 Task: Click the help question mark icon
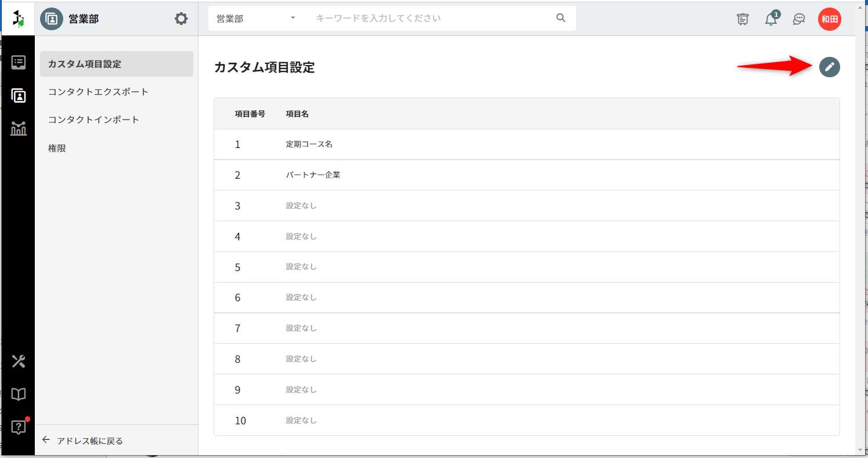(x=19, y=427)
